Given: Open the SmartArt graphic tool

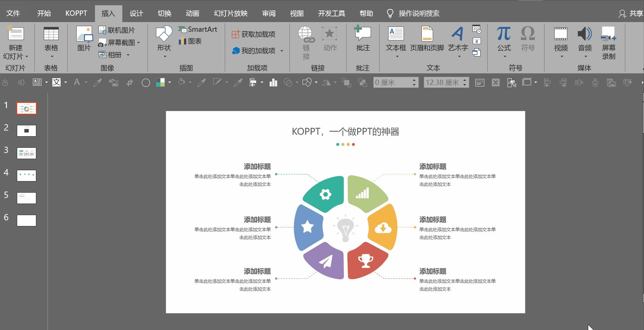Looking at the screenshot, I should click(x=198, y=29).
